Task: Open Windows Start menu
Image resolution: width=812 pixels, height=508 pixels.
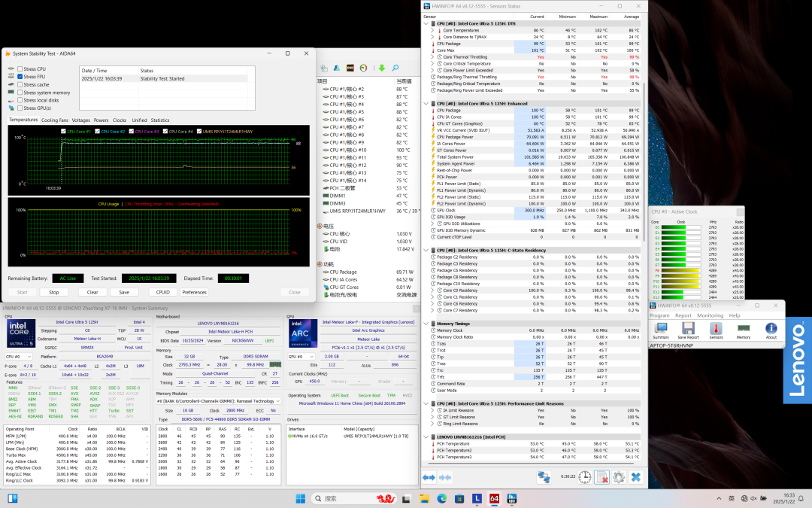Action: [x=300, y=498]
